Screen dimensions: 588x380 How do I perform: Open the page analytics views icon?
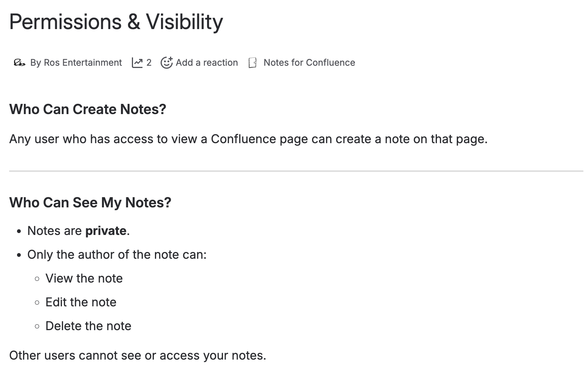coord(137,62)
